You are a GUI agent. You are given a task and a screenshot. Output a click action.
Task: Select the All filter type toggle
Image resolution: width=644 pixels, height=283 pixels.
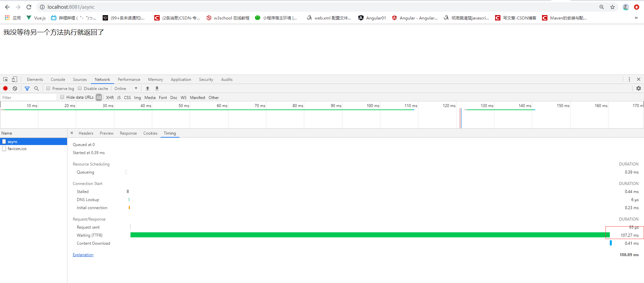[99, 98]
